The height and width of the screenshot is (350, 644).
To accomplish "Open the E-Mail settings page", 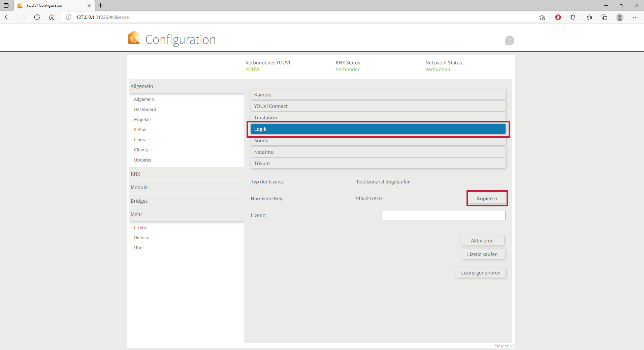I will point(140,129).
